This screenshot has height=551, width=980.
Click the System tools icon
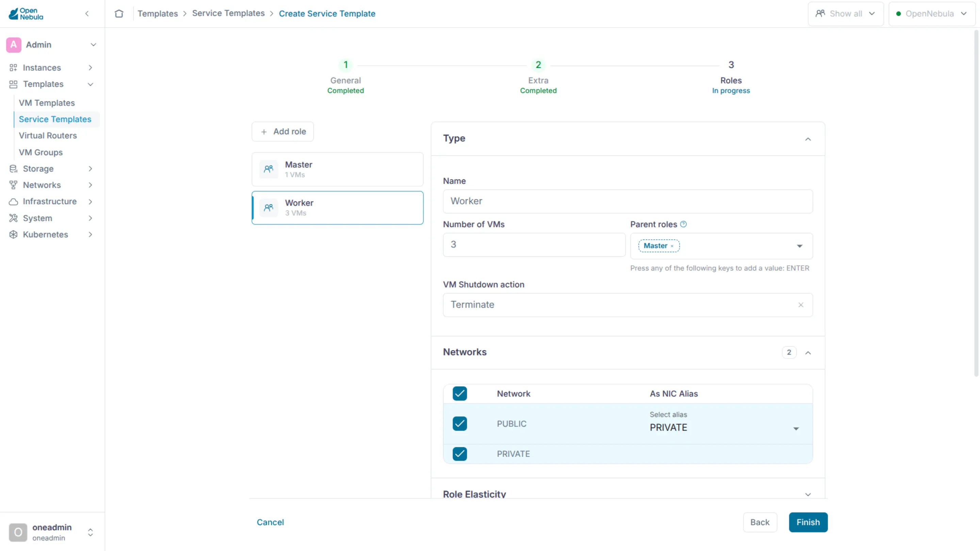(13, 218)
